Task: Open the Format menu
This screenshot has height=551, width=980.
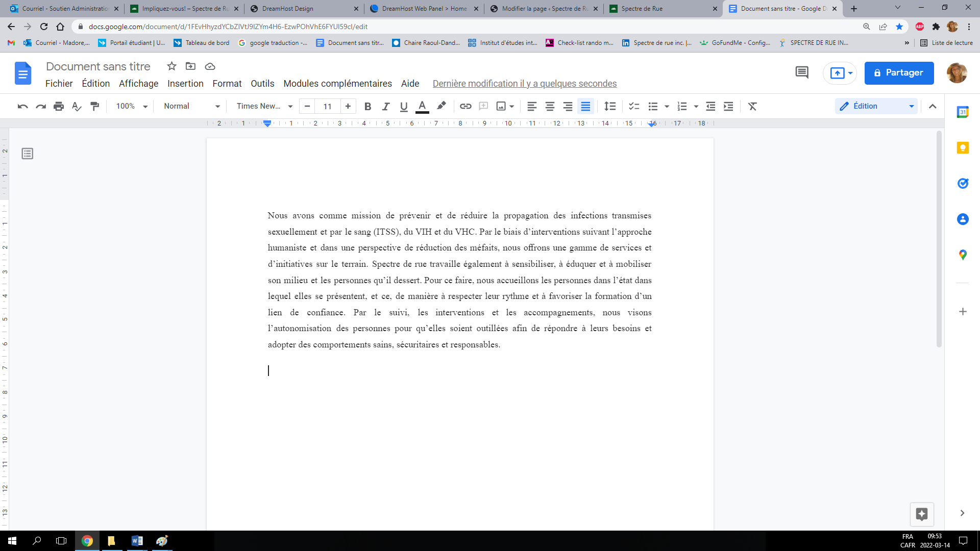Action: point(227,84)
